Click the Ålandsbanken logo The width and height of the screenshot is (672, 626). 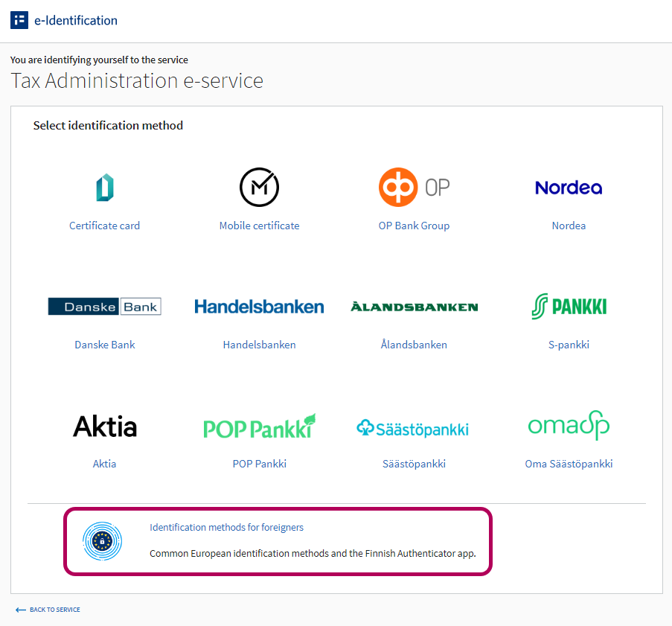click(x=414, y=307)
